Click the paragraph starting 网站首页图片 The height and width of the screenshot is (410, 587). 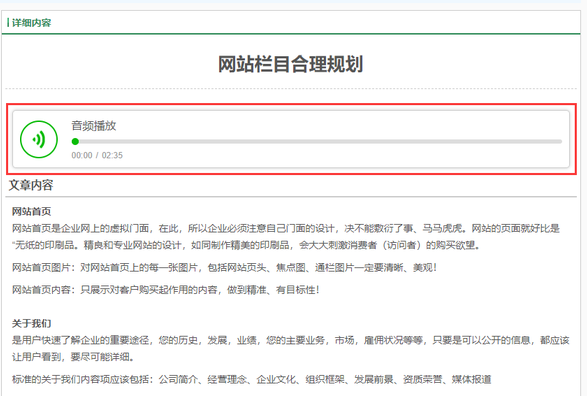click(x=224, y=267)
